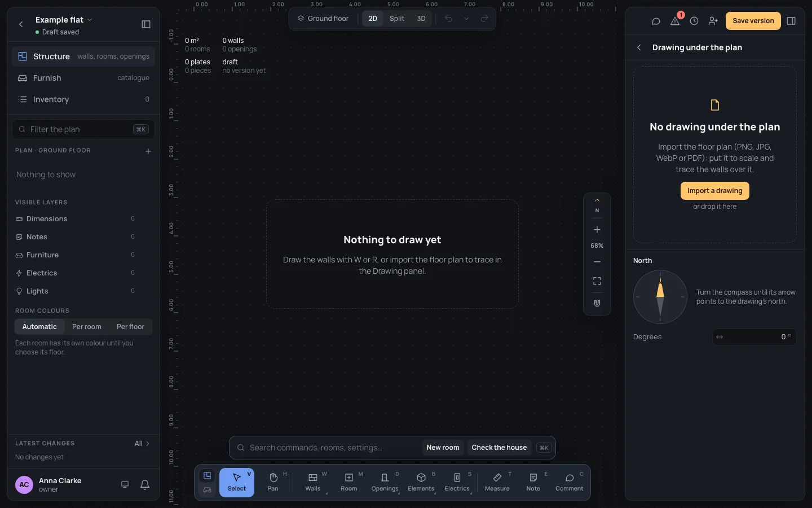Switch to Split view
This screenshot has width=812, height=508.
(x=397, y=19)
